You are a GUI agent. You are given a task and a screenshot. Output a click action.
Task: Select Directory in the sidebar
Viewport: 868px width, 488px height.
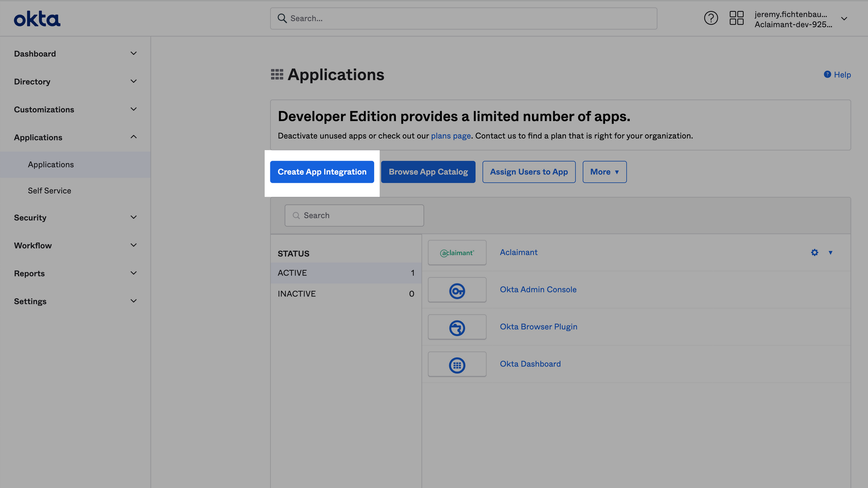click(32, 82)
